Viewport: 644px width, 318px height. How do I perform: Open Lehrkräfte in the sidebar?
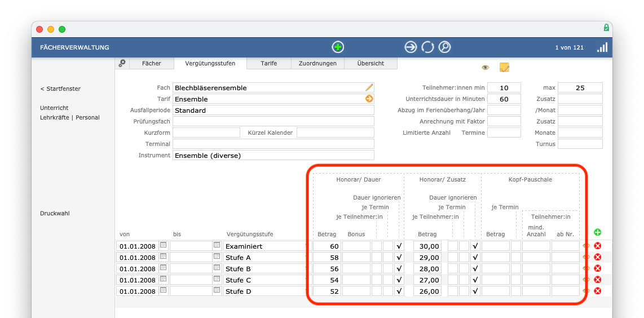click(x=55, y=117)
